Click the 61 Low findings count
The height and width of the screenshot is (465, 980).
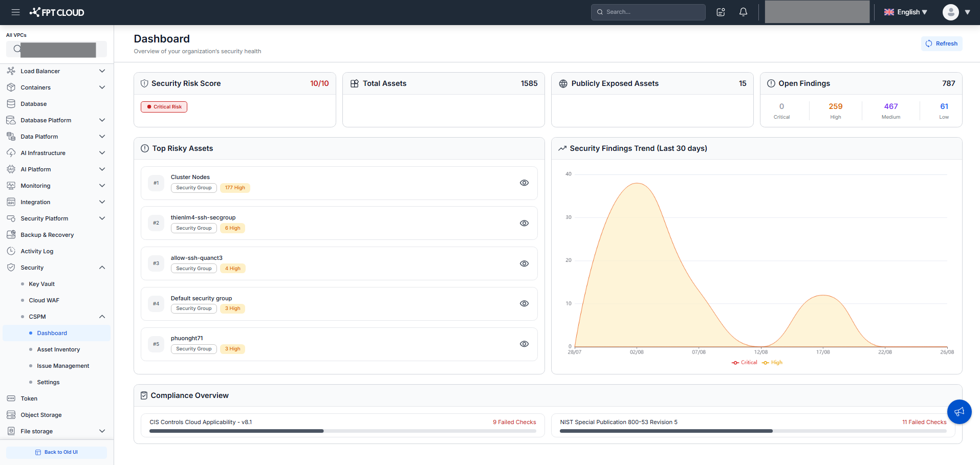click(944, 106)
